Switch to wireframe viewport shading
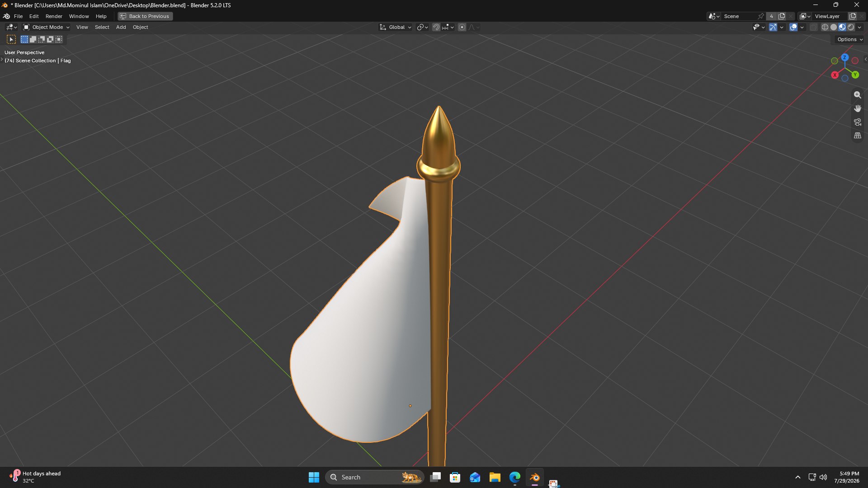This screenshot has height=488, width=868. tap(825, 27)
